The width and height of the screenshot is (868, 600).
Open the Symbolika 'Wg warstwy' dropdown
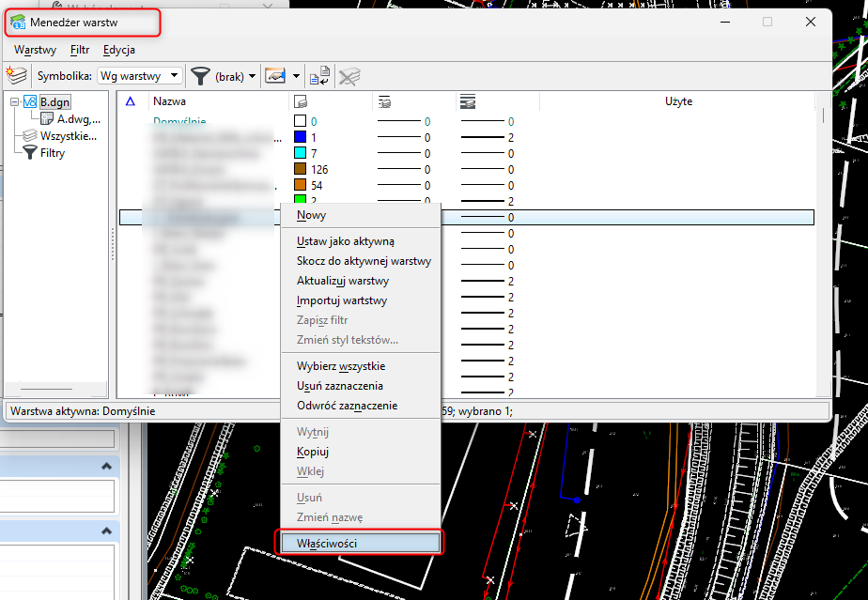point(141,76)
